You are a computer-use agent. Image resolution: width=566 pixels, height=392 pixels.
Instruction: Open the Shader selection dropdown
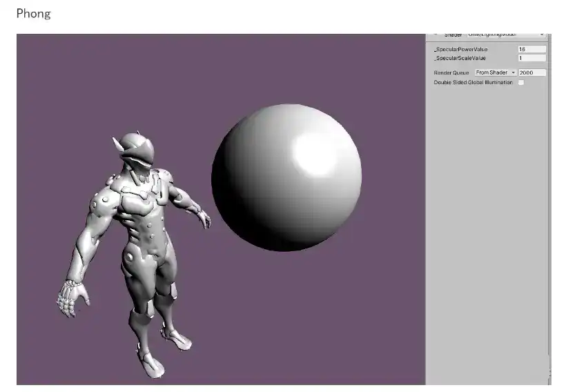click(x=506, y=35)
